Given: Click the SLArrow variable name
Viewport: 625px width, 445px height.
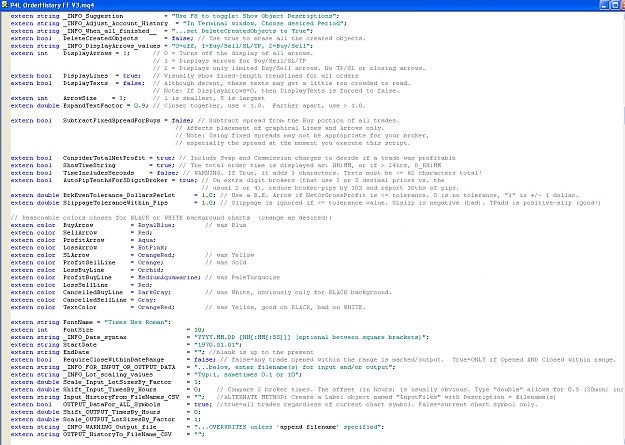Looking at the screenshot, I should [76, 255].
